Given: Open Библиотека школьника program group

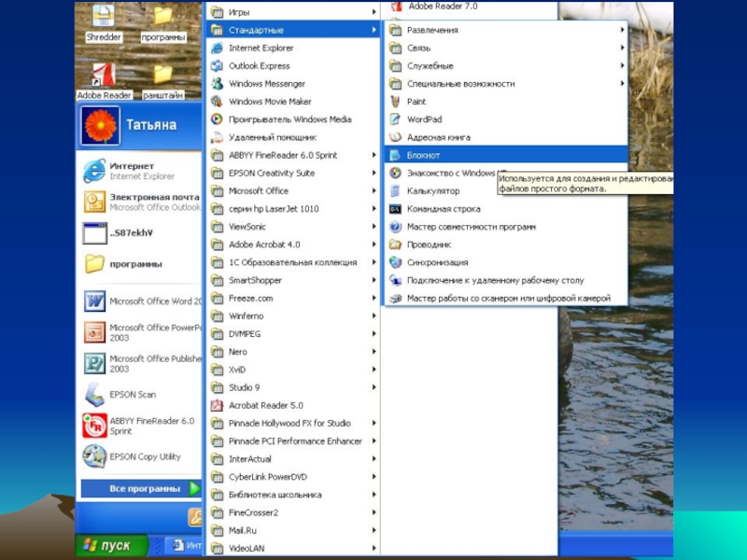Looking at the screenshot, I should pos(293,495).
